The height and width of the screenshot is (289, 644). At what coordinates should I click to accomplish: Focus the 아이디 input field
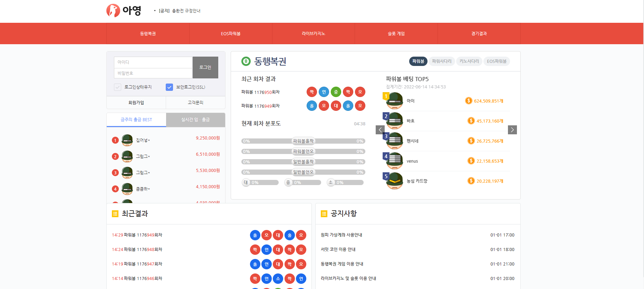(153, 62)
